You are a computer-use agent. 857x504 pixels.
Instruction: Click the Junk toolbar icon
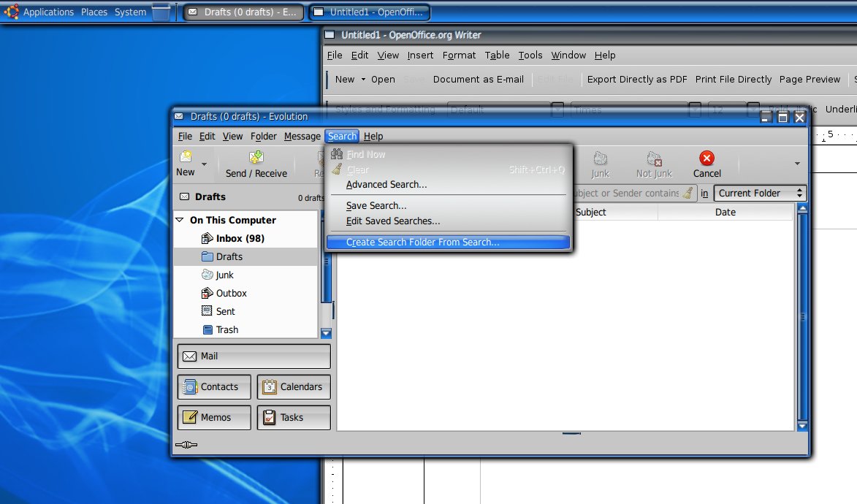(600, 159)
